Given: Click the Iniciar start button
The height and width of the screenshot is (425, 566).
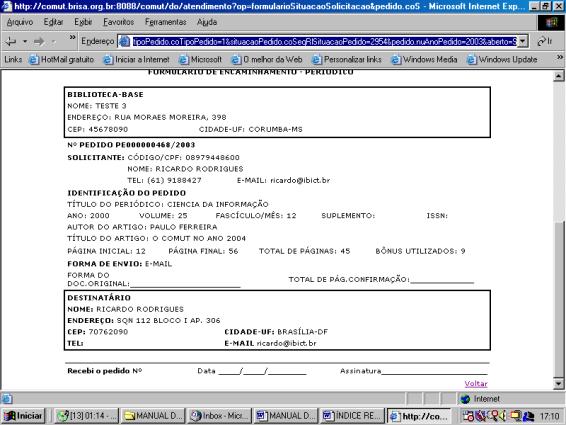Looking at the screenshot, I should click(x=23, y=416).
